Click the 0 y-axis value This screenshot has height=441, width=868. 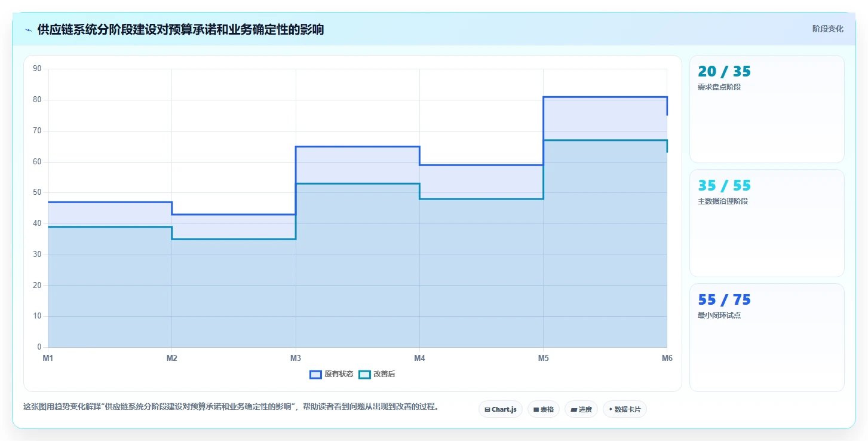[39, 347]
